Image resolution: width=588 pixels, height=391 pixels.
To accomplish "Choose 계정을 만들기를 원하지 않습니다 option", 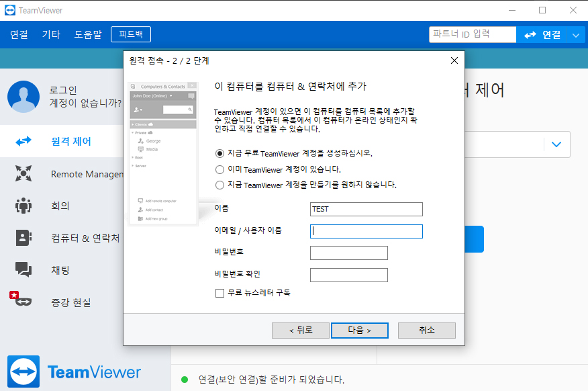I will pos(219,185).
